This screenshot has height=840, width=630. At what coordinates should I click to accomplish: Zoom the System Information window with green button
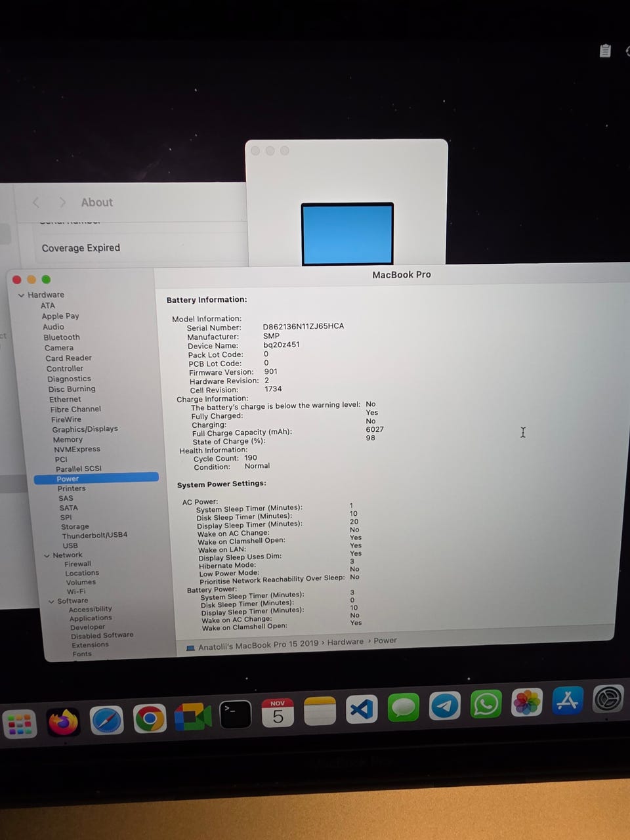point(46,280)
